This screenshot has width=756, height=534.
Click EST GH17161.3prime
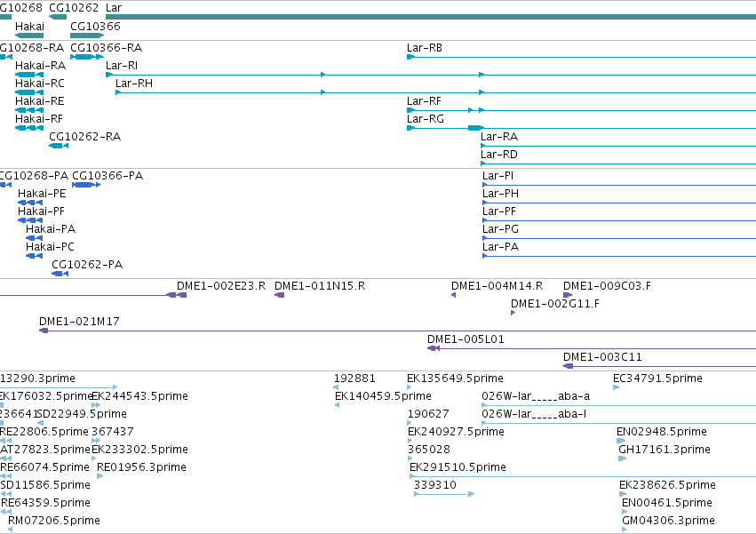664,450
